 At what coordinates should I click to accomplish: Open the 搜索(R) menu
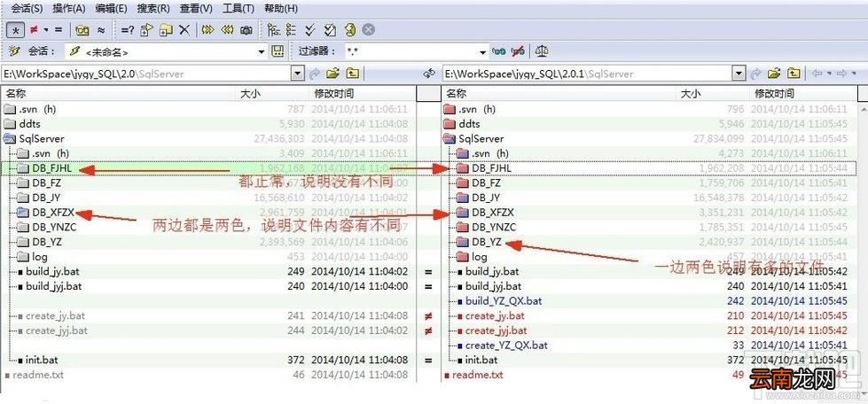tap(153, 8)
